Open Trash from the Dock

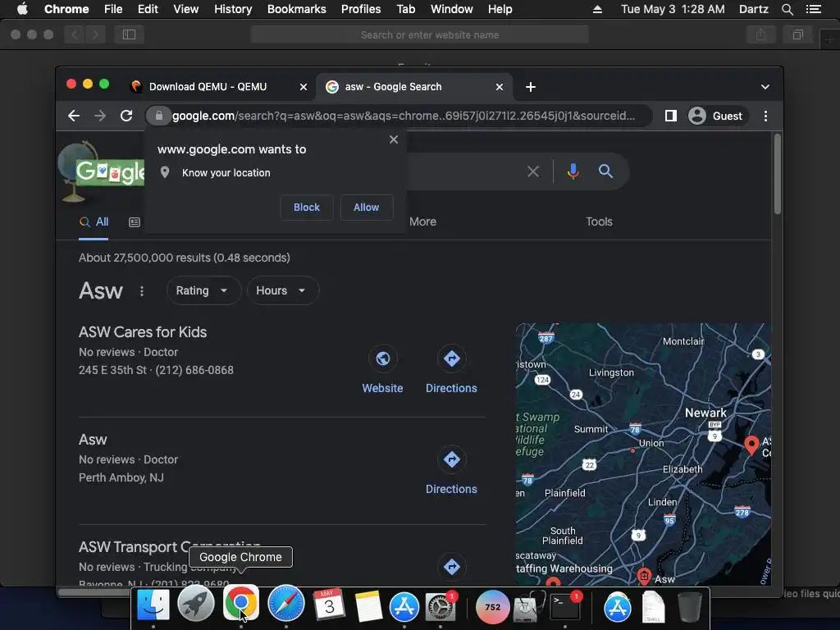[690, 606]
